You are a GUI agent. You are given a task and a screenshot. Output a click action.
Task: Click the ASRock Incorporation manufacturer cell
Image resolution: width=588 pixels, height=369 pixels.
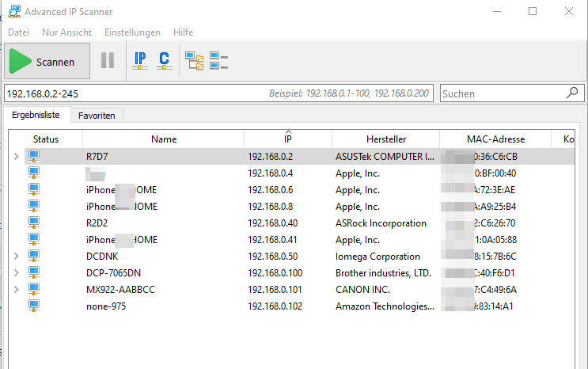pyautogui.click(x=381, y=223)
